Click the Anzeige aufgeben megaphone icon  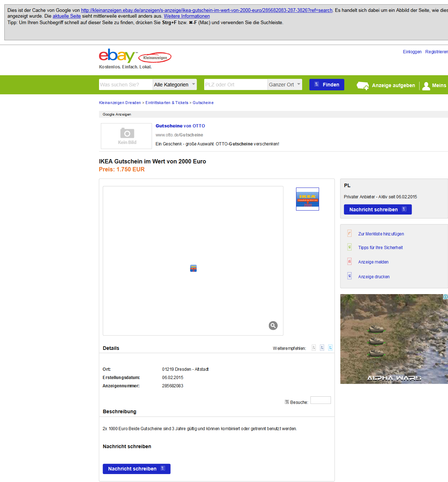click(x=362, y=86)
